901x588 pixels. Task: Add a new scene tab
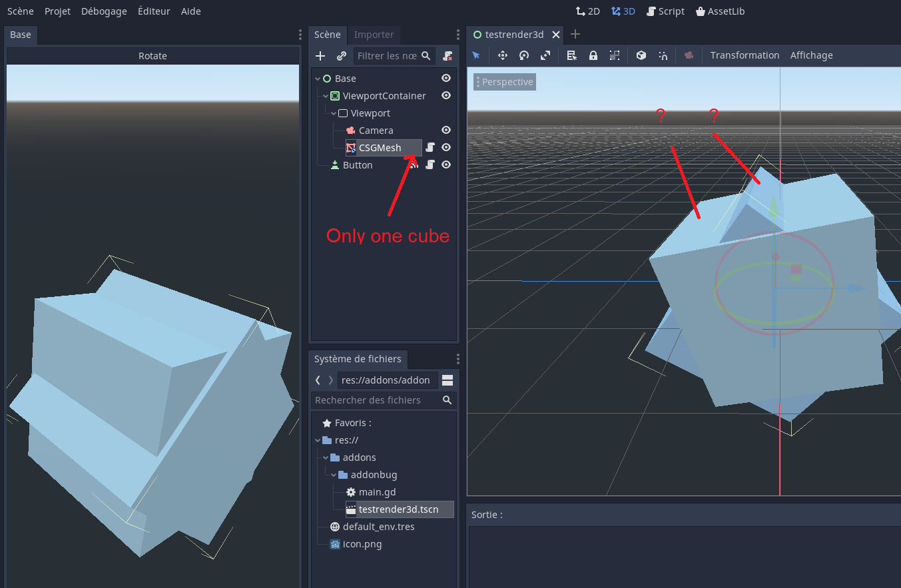[x=575, y=35]
